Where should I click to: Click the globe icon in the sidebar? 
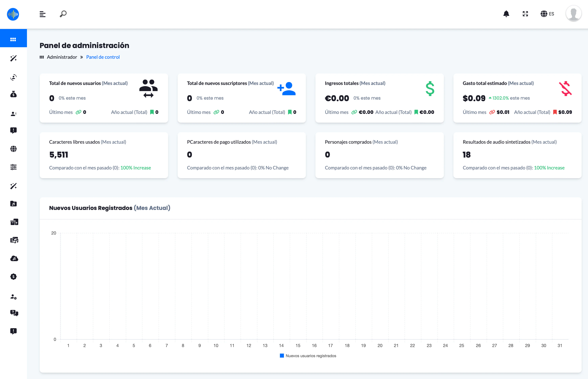tap(13, 149)
